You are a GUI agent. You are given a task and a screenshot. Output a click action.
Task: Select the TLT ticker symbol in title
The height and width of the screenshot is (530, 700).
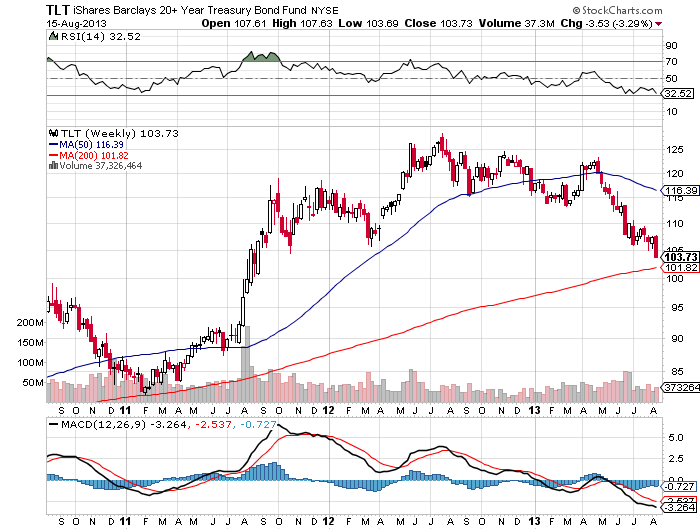(58, 9)
